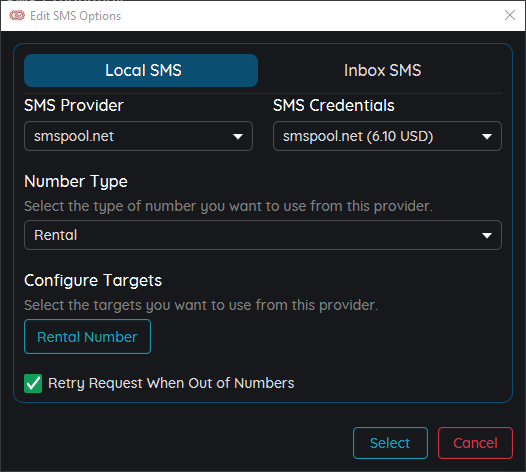Open the SMS Provider dropdown showing smspool.net
The image size is (526, 472).
coord(138,136)
